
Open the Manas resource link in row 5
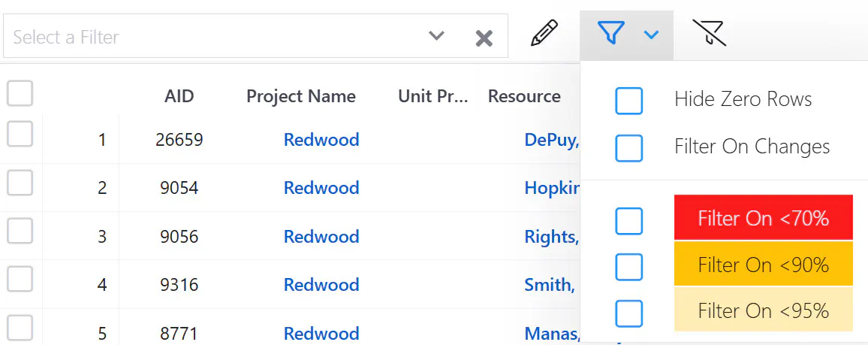click(553, 334)
